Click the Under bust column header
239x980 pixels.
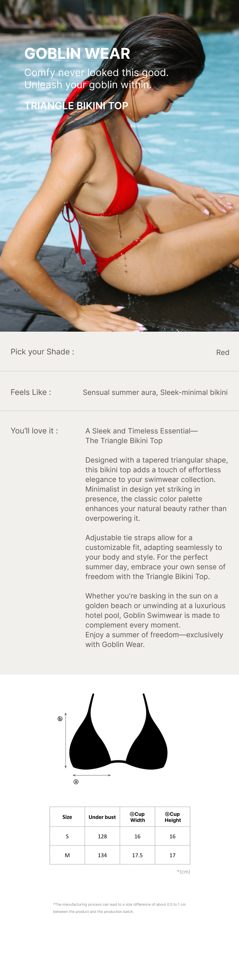[x=102, y=817]
